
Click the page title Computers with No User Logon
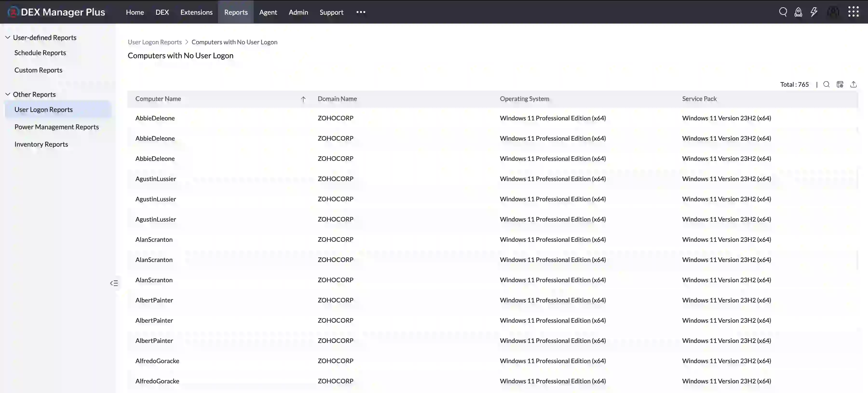coord(180,56)
